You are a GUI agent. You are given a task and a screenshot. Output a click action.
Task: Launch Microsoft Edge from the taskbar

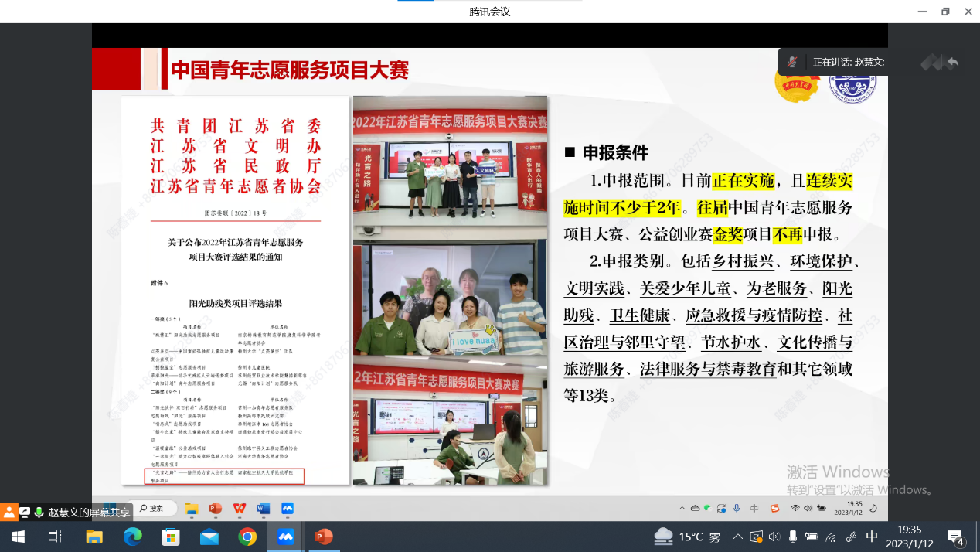pyautogui.click(x=133, y=537)
